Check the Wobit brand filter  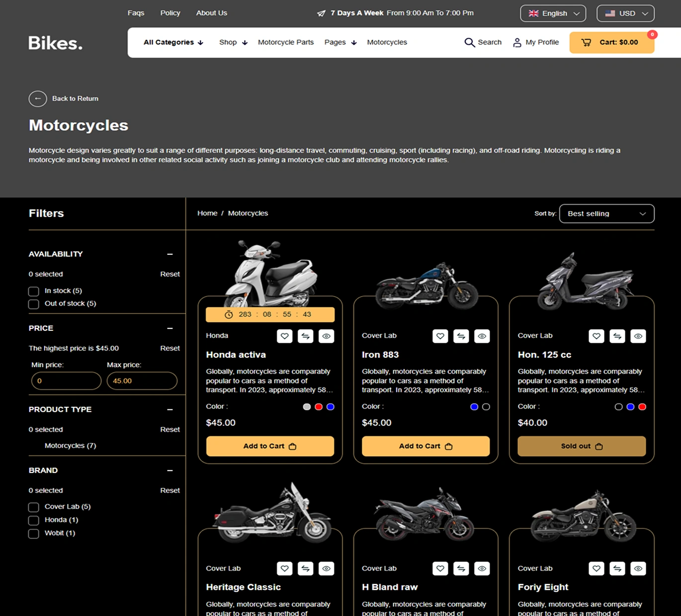click(34, 534)
